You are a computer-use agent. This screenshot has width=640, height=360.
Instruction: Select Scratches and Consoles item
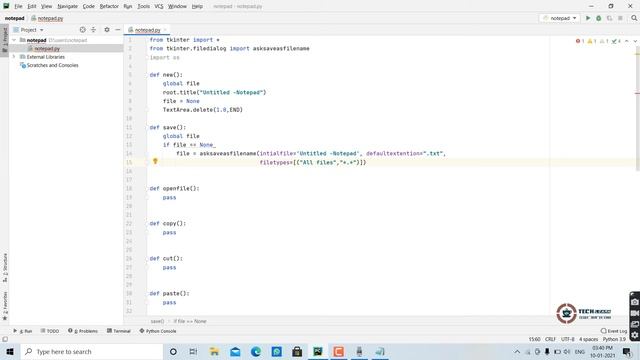52,65
